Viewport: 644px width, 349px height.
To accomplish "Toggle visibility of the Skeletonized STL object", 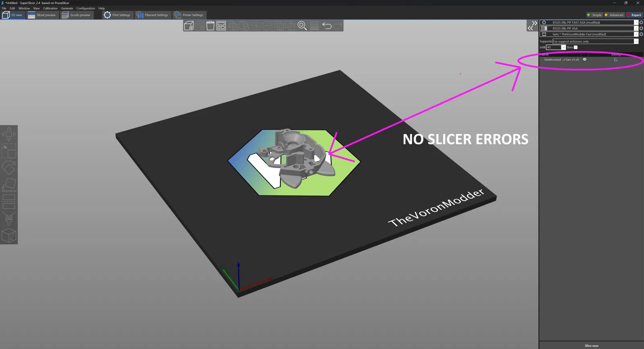I will point(585,60).
